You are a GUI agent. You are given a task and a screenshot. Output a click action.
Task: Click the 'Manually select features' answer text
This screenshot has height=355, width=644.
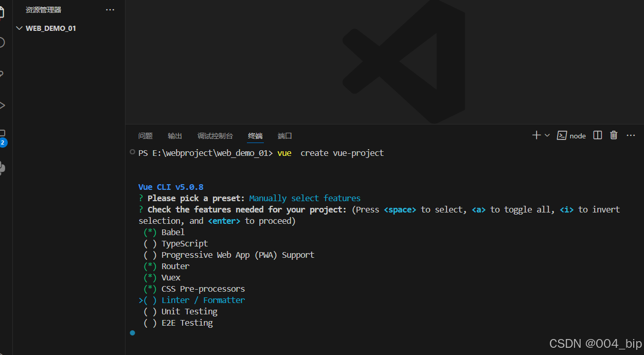tap(305, 199)
